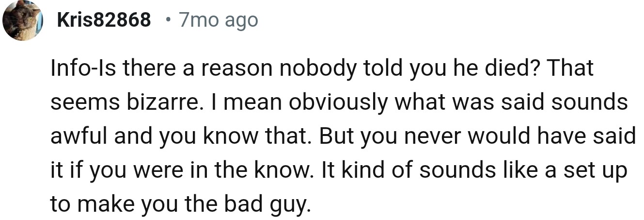Screen dimensions: 644x220
Task: Open the Kris82868 user profile
Action: coord(104,20)
